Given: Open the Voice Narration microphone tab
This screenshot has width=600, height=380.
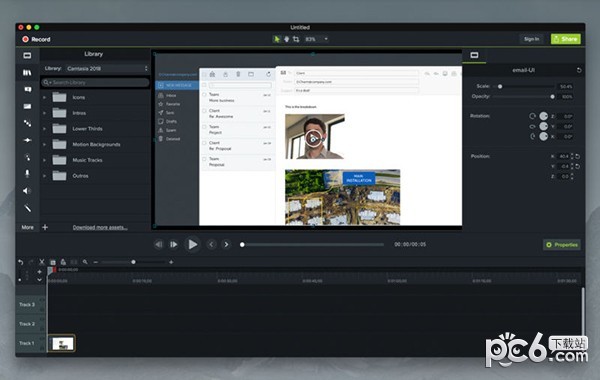Looking at the screenshot, I should pos(27,173).
